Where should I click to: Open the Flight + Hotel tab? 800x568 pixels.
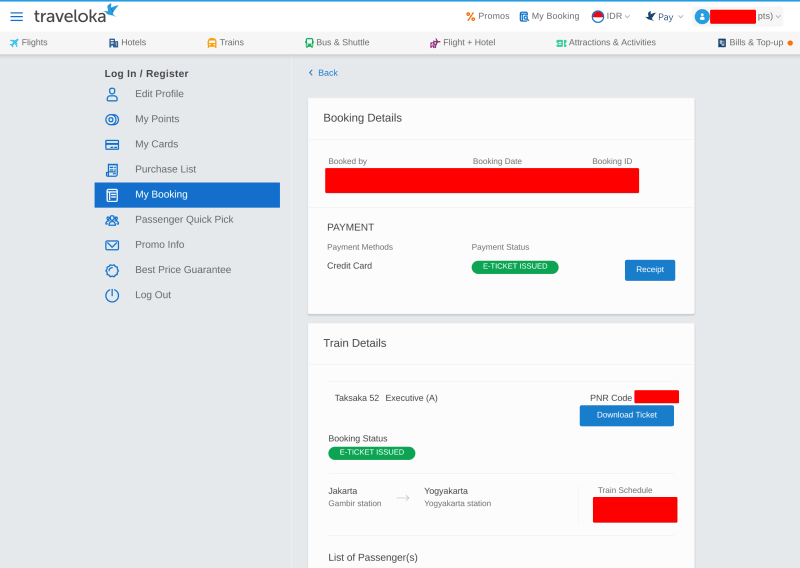coord(463,43)
